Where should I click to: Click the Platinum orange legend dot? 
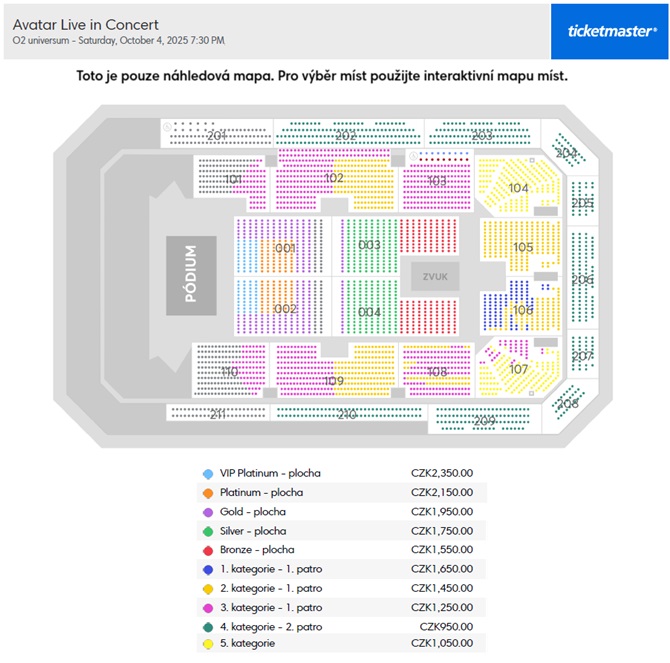[208, 493]
